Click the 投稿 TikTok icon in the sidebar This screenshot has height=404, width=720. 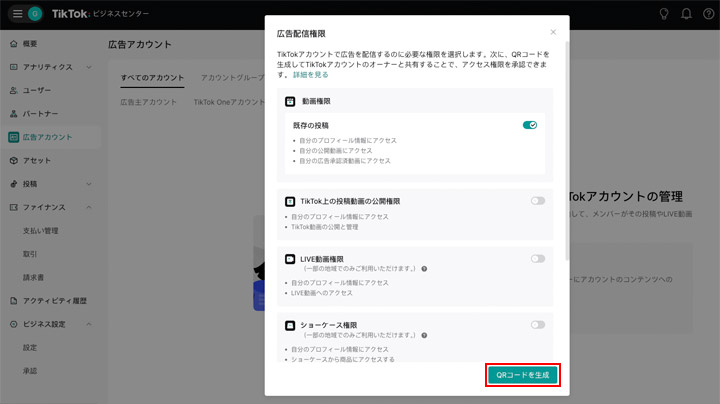[x=13, y=184]
